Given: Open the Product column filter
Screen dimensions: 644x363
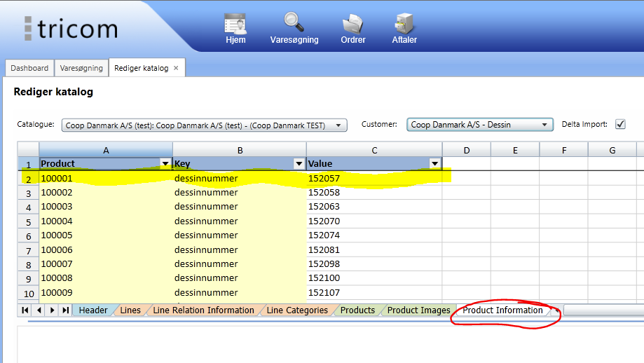Looking at the screenshot, I should point(165,163).
